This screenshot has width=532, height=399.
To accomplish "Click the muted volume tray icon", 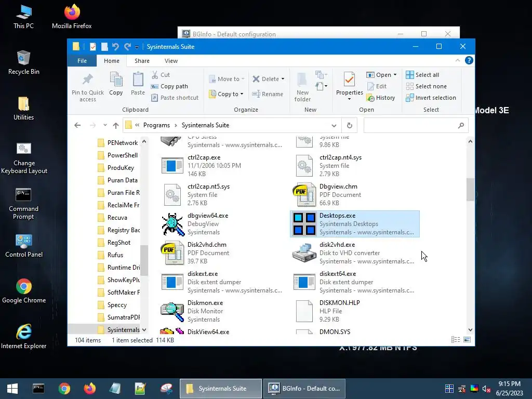I will point(486,389).
